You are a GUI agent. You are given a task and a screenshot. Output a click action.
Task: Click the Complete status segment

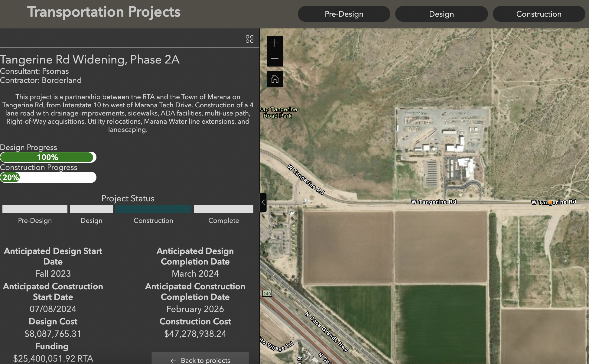(x=223, y=209)
